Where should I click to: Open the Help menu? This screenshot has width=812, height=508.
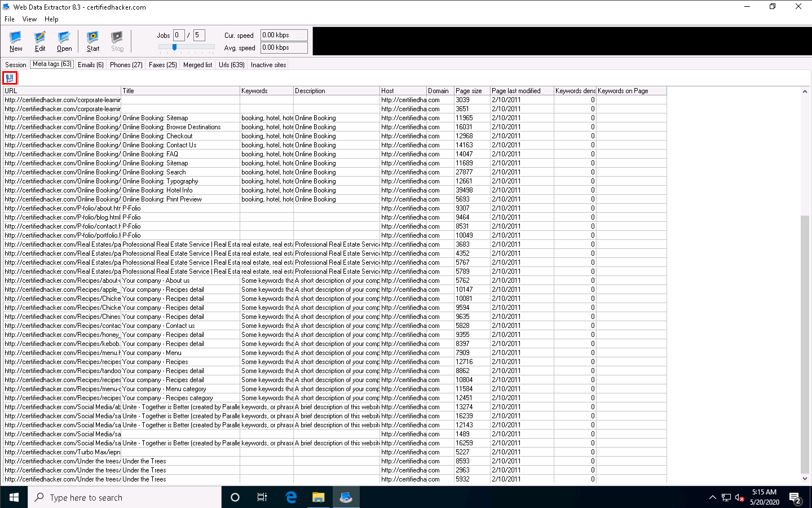pos(51,19)
